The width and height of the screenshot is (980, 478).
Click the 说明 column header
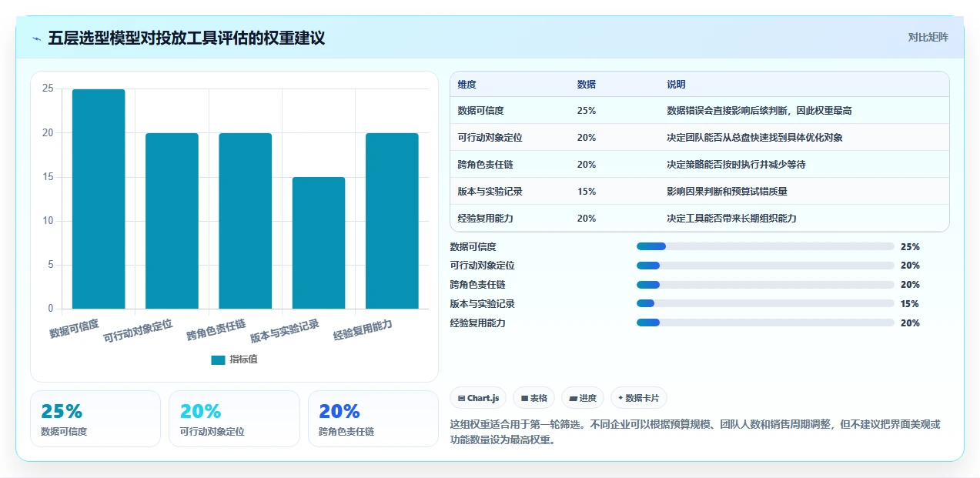pos(676,85)
